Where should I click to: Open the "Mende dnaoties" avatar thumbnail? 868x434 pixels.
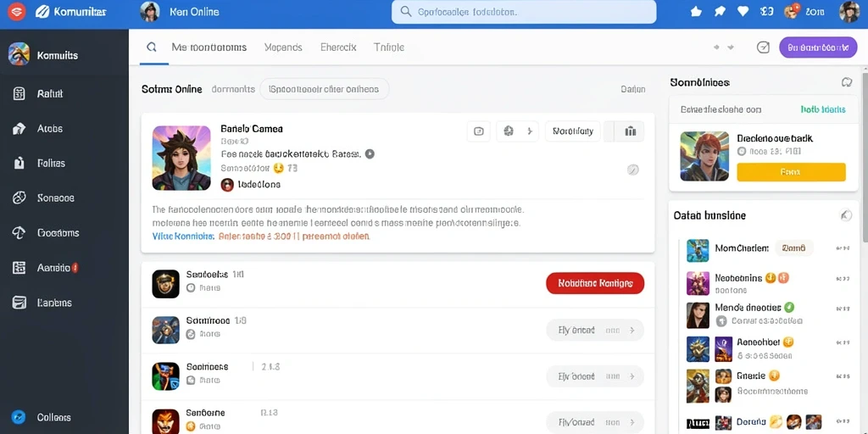(698, 315)
